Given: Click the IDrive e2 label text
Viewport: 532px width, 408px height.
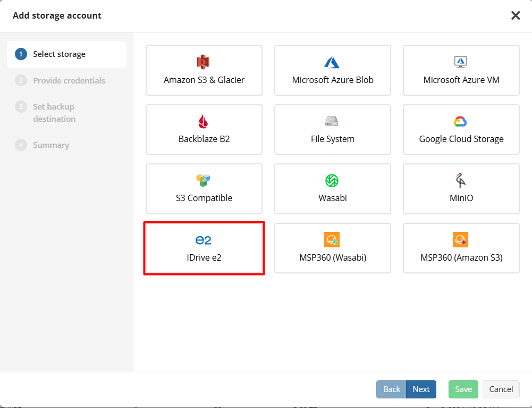Looking at the screenshot, I should [x=204, y=257].
